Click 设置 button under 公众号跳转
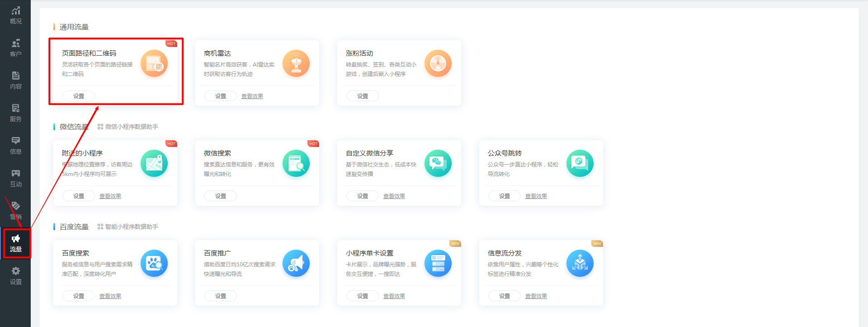Image resolution: width=868 pixels, height=327 pixels. (505, 196)
